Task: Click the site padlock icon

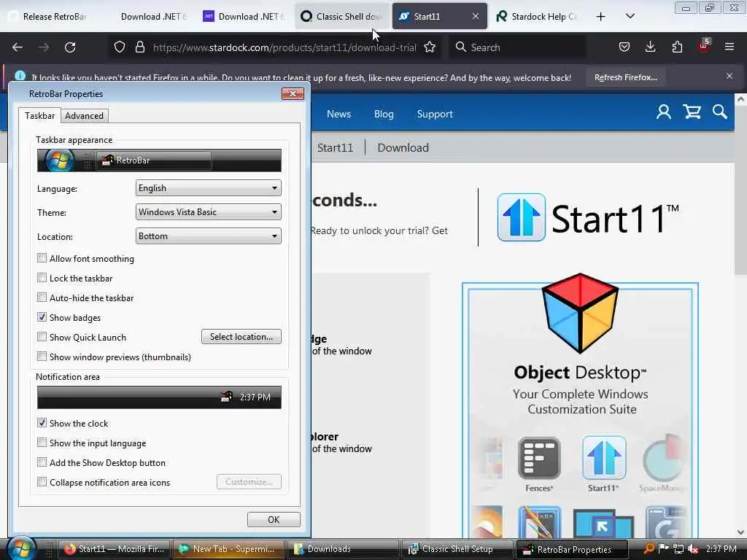Action: click(x=139, y=47)
